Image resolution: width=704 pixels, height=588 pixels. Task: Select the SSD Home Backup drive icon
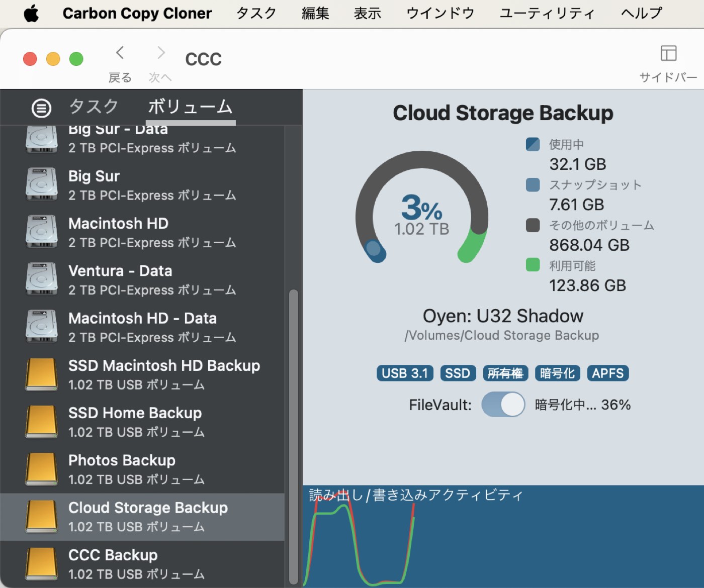[42, 422]
